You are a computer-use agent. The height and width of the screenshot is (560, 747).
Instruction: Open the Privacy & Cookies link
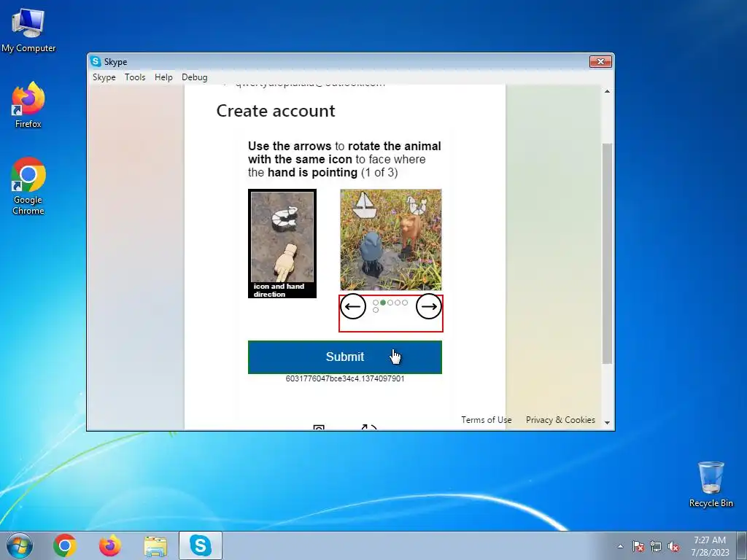tap(560, 420)
